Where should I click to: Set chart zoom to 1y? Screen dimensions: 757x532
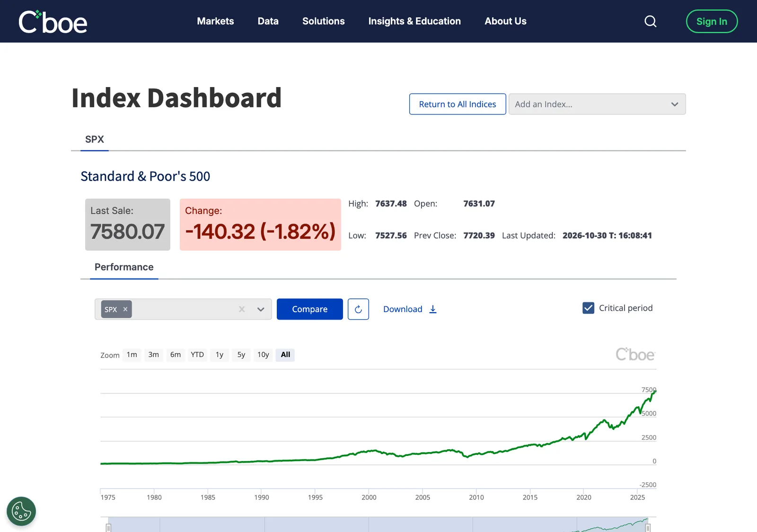point(220,355)
